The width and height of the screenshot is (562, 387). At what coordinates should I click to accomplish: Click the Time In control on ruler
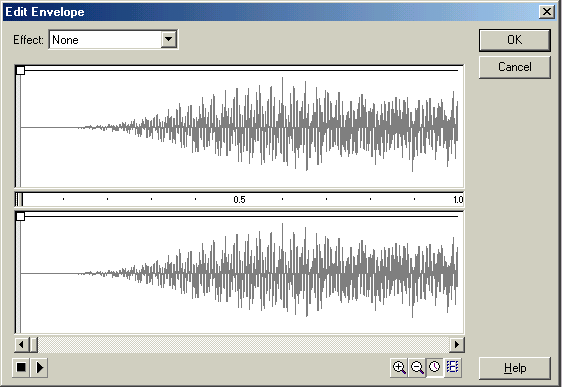pos(19,199)
